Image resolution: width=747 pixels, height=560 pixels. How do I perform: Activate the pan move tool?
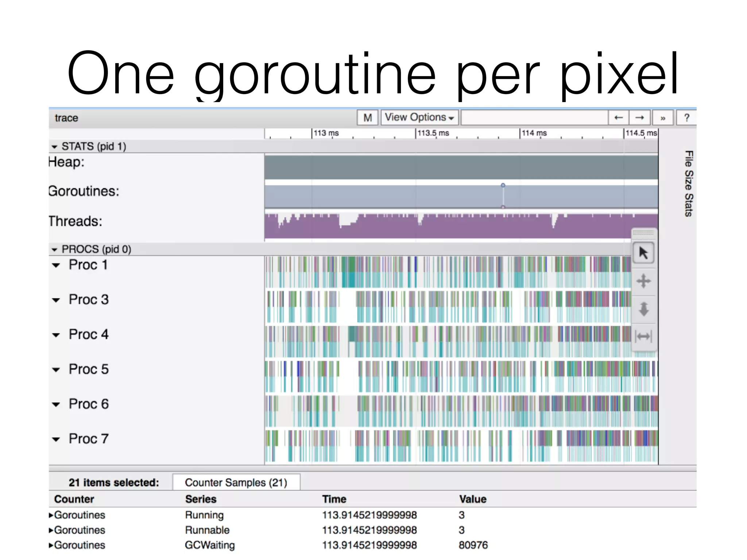click(643, 281)
